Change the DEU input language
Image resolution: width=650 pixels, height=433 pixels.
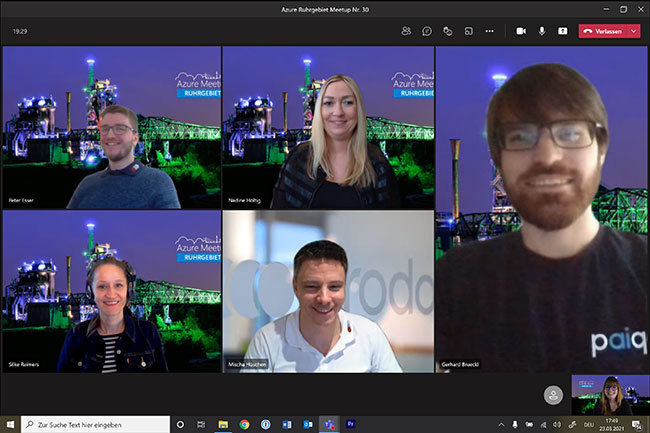[x=589, y=425]
